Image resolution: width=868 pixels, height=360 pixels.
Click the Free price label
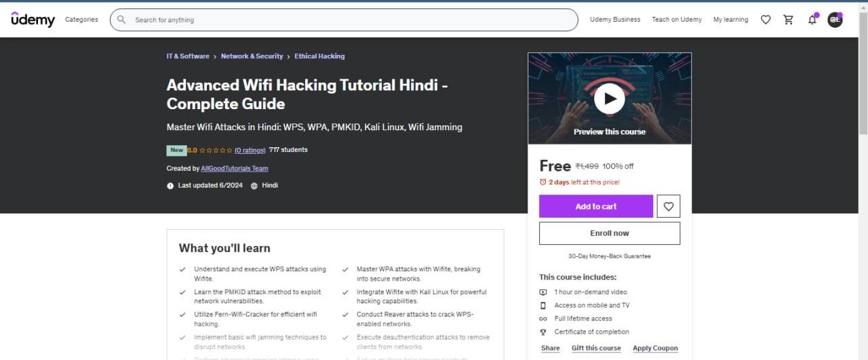(555, 165)
